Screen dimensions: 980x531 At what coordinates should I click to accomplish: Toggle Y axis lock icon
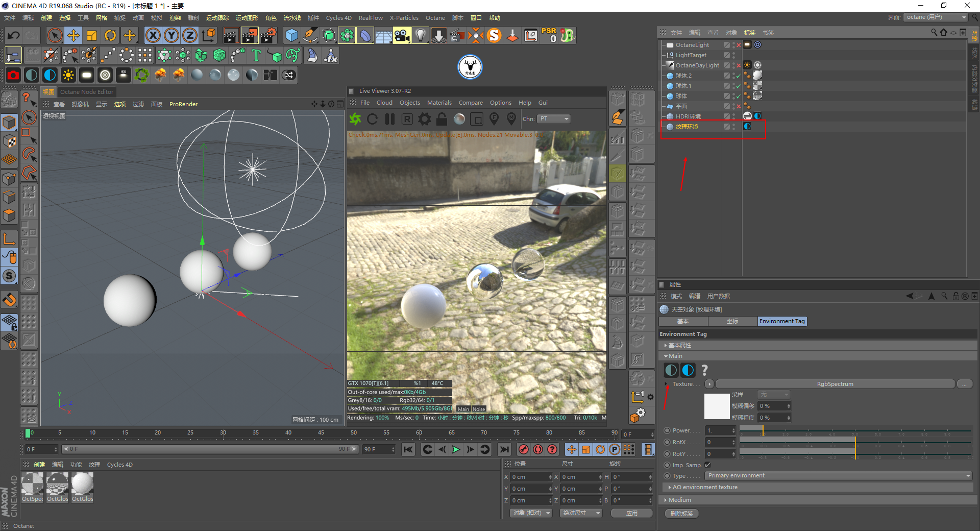(171, 35)
